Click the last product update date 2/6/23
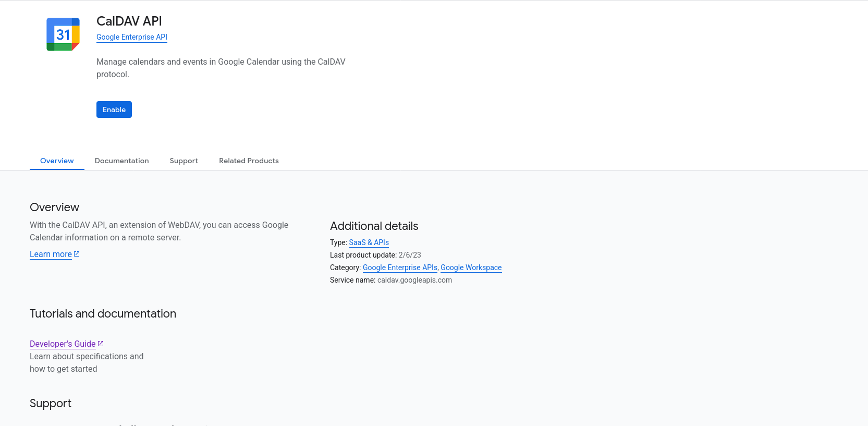Image resolution: width=868 pixels, height=426 pixels. point(410,255)
